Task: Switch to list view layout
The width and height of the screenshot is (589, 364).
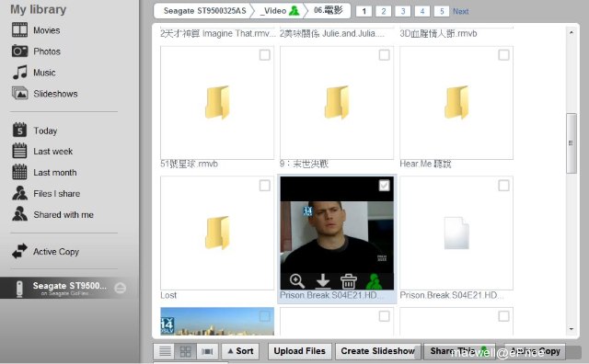Action: (x=165, y=351)
